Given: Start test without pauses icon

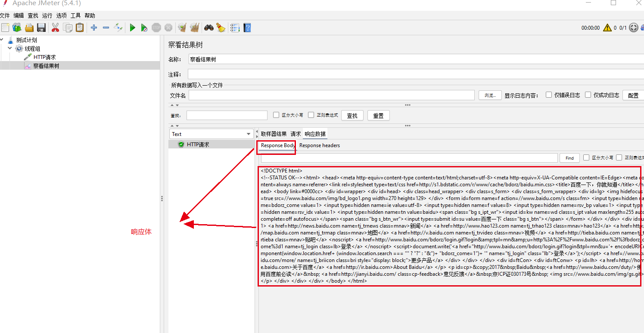Looking at the screenshot, I should tap(144, 28).
